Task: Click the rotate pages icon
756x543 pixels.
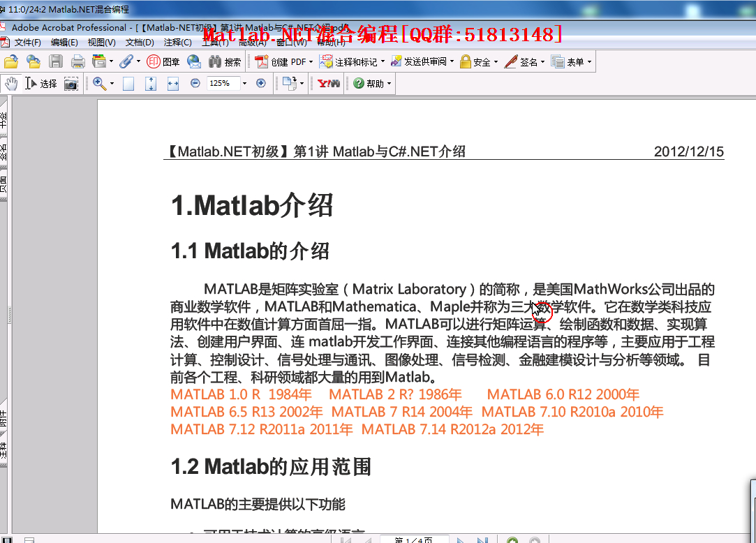Action: (x=289, y=84)
